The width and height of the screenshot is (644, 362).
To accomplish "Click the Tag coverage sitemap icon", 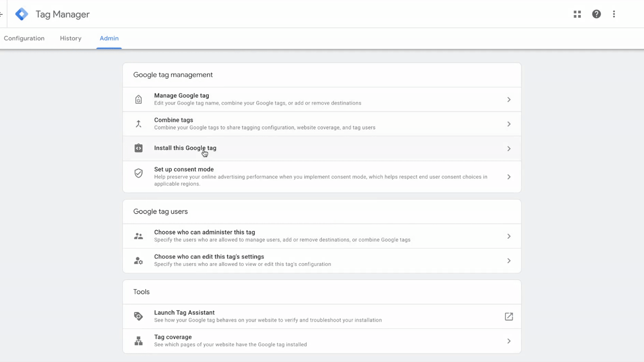I will (139, 341).
